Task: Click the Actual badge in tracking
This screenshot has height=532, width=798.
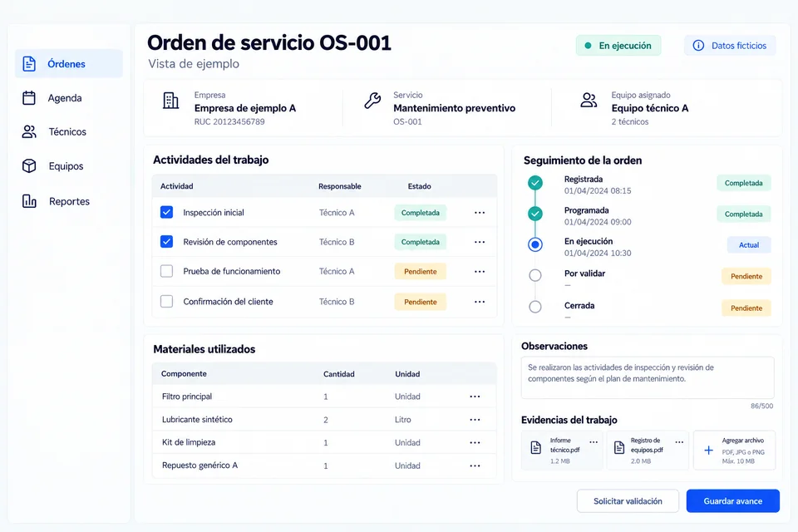Action: coord(749,245)
